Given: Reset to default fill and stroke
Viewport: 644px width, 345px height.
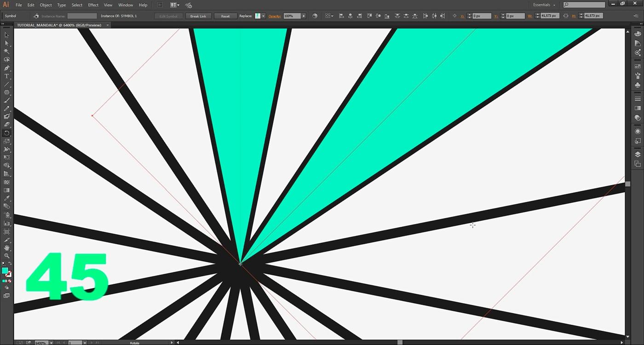Looking at the screenshot, I should [3, 263].
